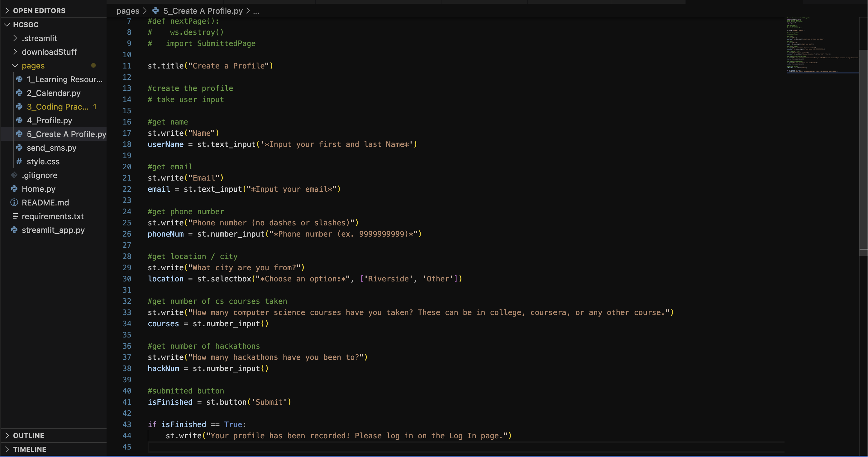This screenshot has height=457, width=868.
Task: Open streamlit_app.py in the explorer
Action: 53,230
